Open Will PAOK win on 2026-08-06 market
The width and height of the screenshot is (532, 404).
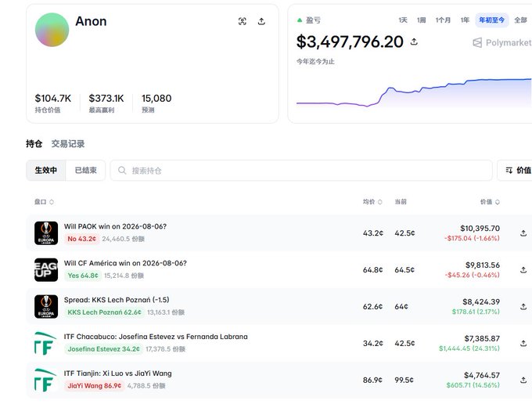115,226
